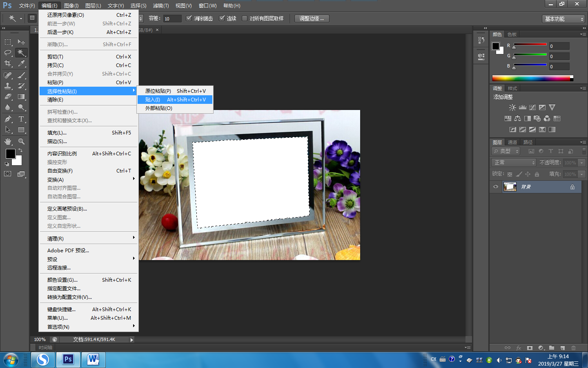Choose 自由变换 menu entry
Viewport: 588px width, 368px height.
89,171
